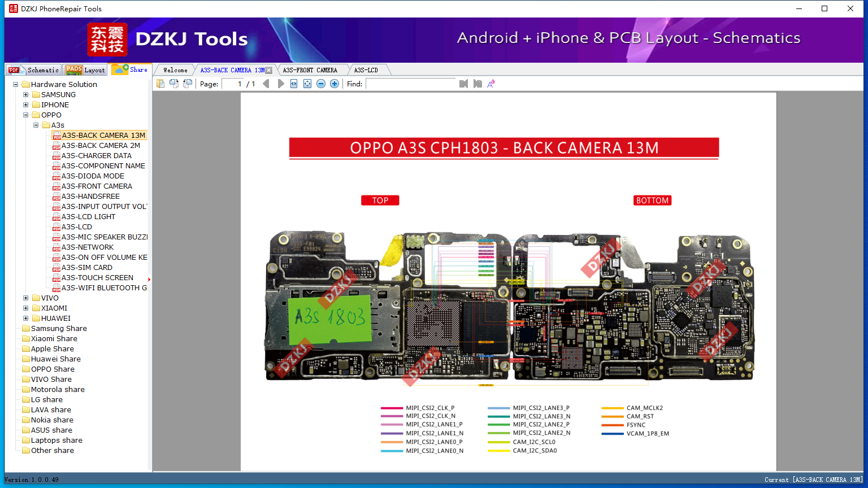Expand the XIAOMI folder node
This screenshot has height=488, width=868.
pos(25,308)
